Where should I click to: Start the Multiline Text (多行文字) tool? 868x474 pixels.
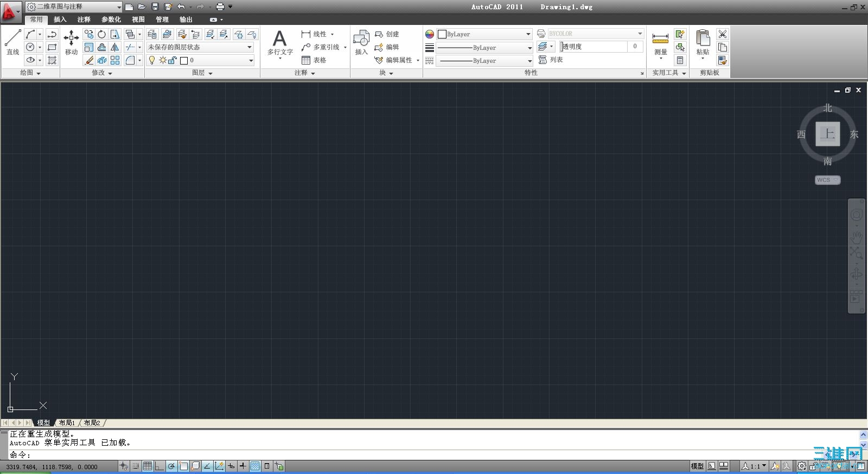pos(280,43)
